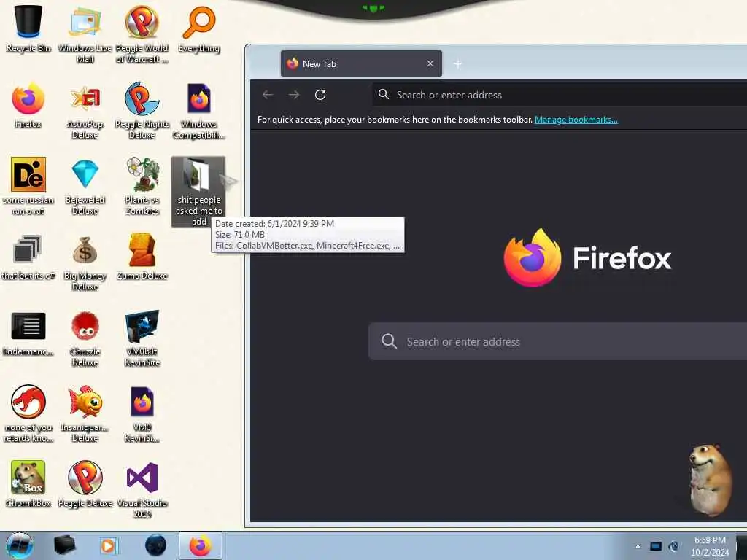
Task: Activate Firefox from the taskbar
Action: [x=201, y=545]
